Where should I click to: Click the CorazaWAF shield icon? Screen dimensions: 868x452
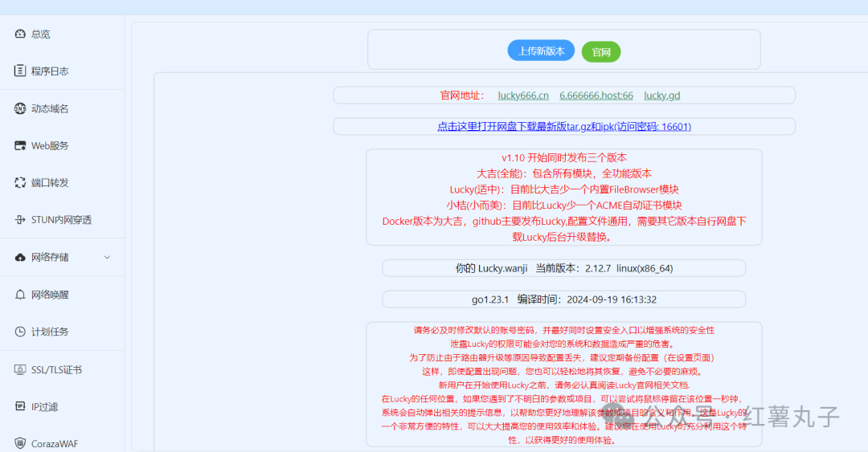pos(20,444)
